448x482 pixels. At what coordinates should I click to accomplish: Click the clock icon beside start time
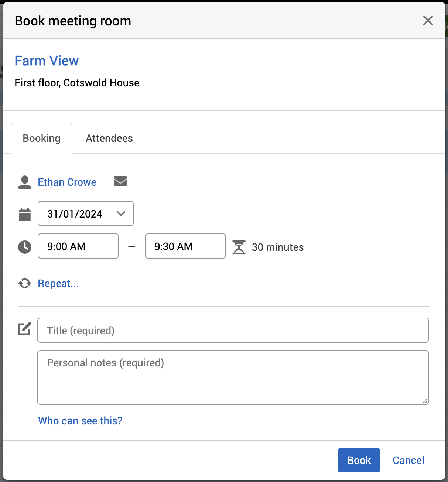25,247
